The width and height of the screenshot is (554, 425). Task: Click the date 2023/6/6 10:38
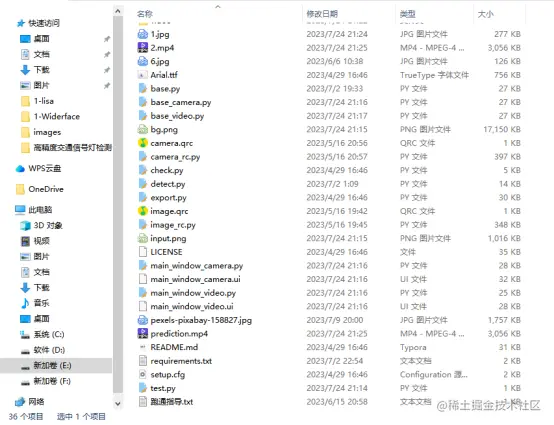click(335, 61)
